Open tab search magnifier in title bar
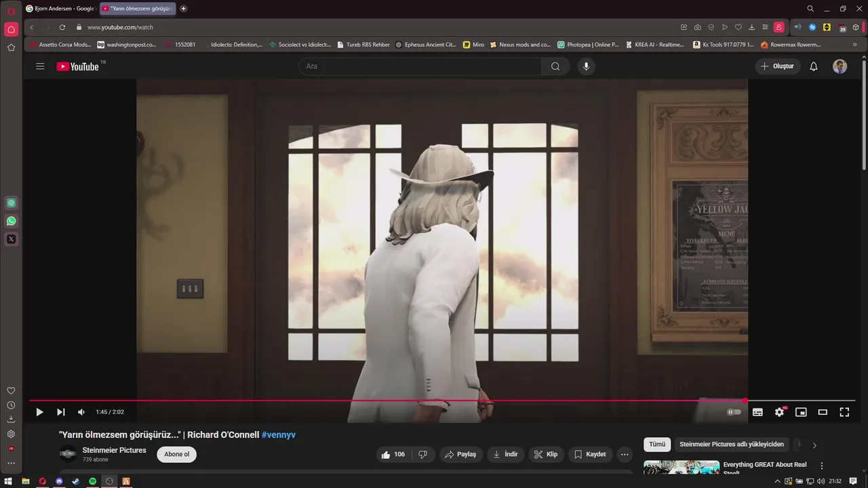This screenshot has height=488, width=868. [810, 9]
